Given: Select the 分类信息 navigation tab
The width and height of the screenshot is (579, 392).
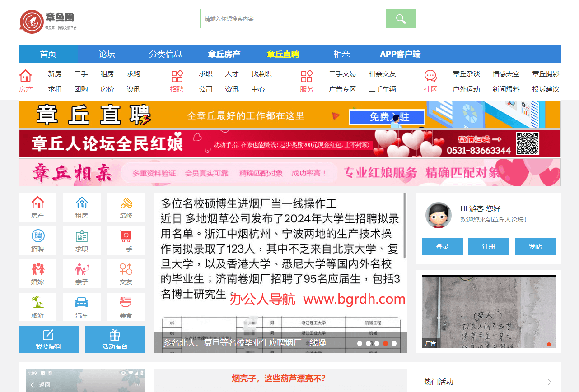Looking at the screenshot, I should 166,54.
